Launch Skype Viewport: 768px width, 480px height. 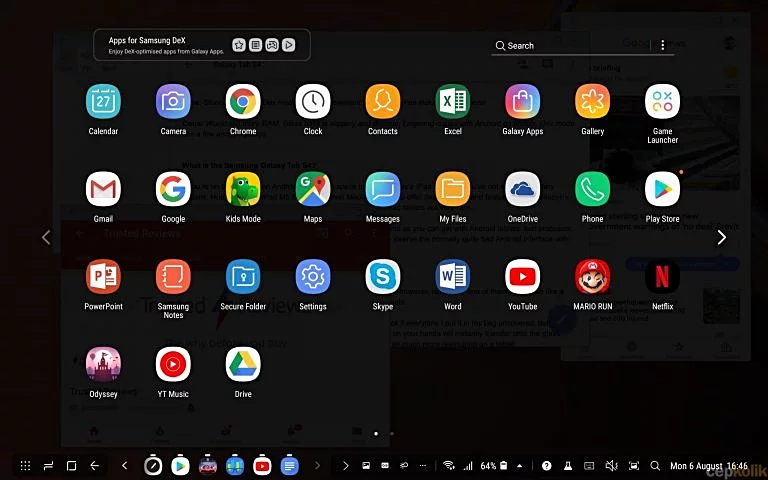click(383, 277)
